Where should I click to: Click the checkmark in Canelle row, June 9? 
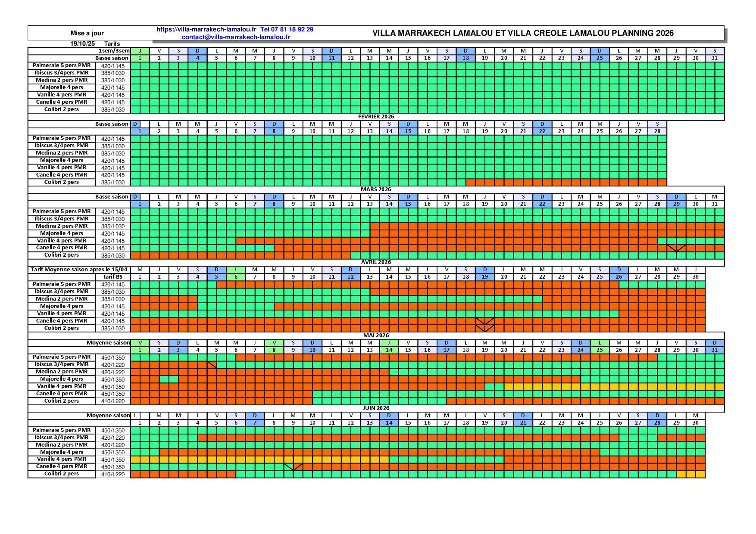point(294,467)
